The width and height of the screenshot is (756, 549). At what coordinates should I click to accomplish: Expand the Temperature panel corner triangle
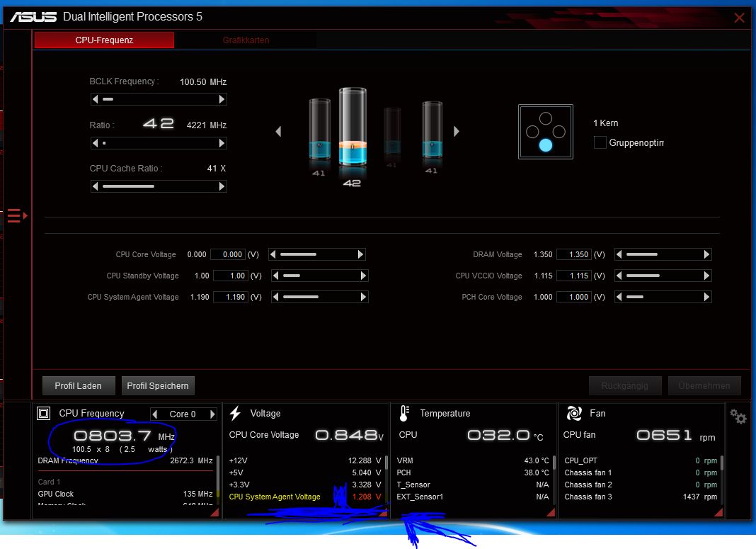pyautogui.click(x=550, y=512)
